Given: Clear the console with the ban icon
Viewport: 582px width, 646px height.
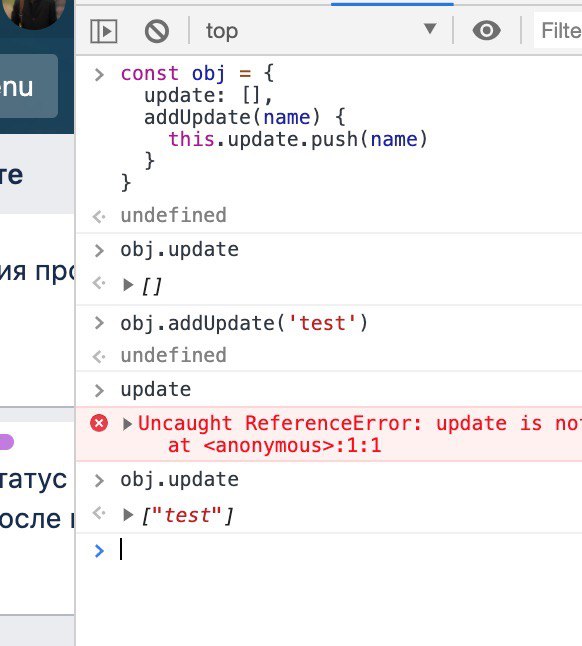Looking at the screenshot, I should pyautogui.click(x=157, y=31).
